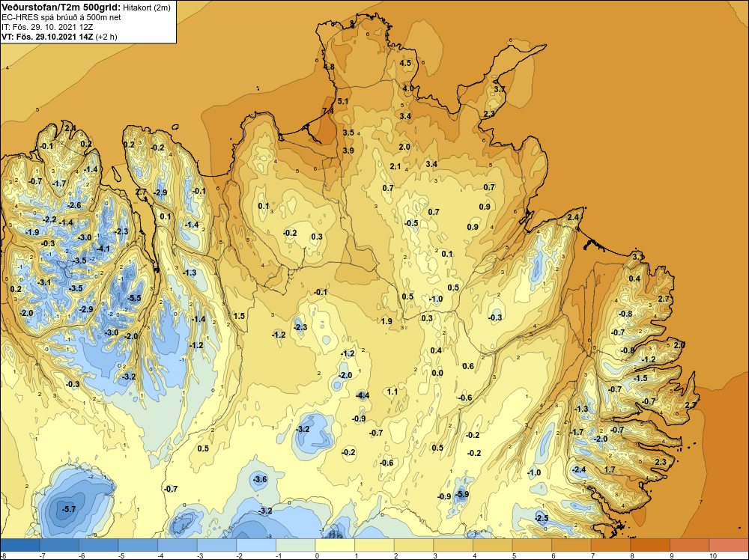This screenshot has height=560, width=749.
Task: Click the 'Veðurstofan/T2m 500grid' title text
Action: point(61,7)
